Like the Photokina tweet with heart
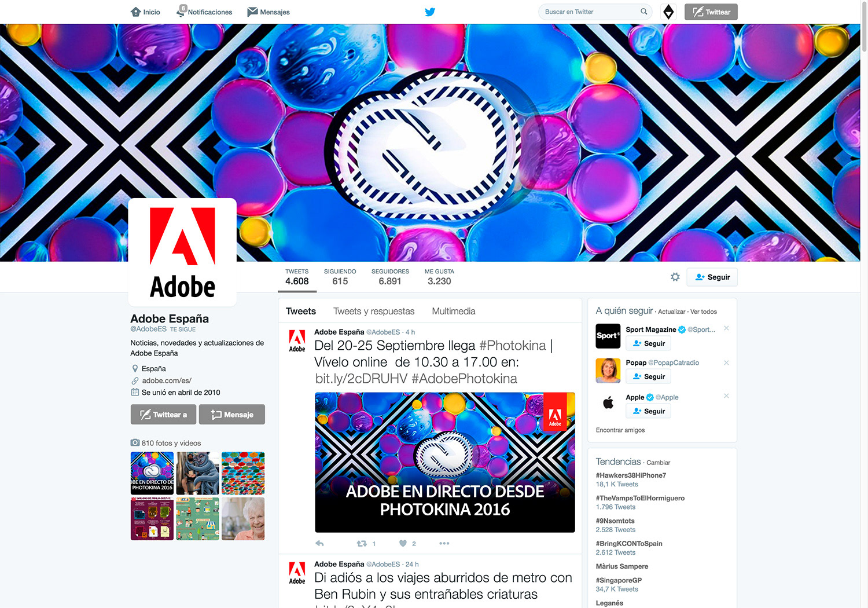The width and height of the screenshot is (868, 608). coord(403,543)
